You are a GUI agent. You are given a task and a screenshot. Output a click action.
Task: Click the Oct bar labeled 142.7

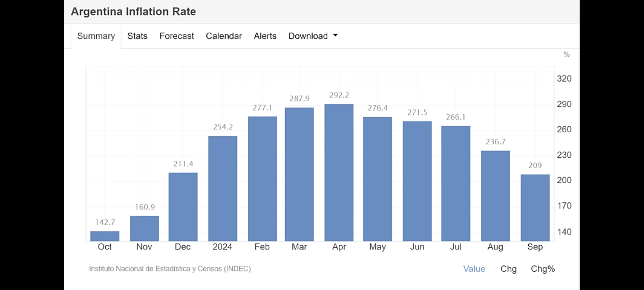tap(105, 236)
